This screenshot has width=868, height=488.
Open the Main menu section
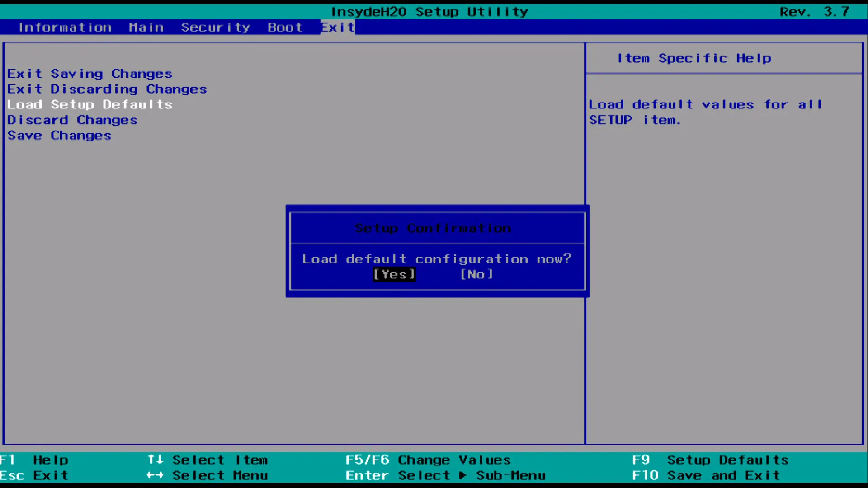tap(146, 28)
